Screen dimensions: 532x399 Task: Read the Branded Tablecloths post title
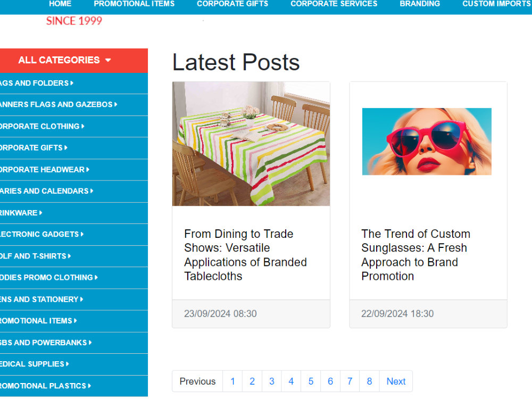[x=246, y=255]
